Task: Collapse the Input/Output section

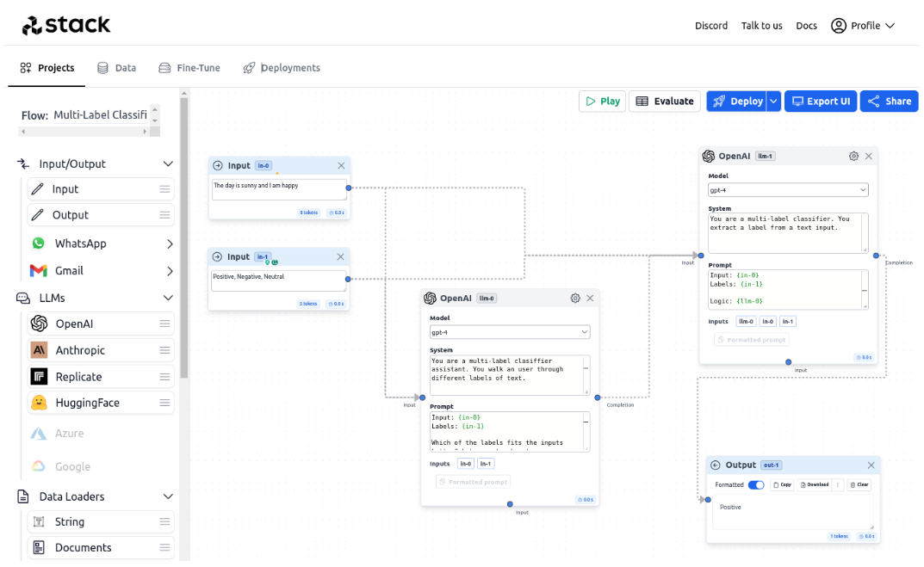Action: [x=168, y=164]
